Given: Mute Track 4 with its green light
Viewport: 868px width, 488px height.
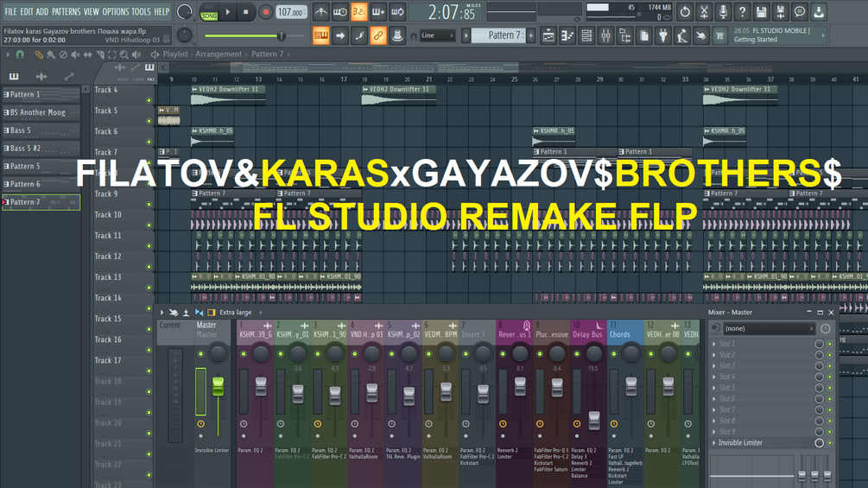Looking at the screenshot, I should (x=149, y=100).
